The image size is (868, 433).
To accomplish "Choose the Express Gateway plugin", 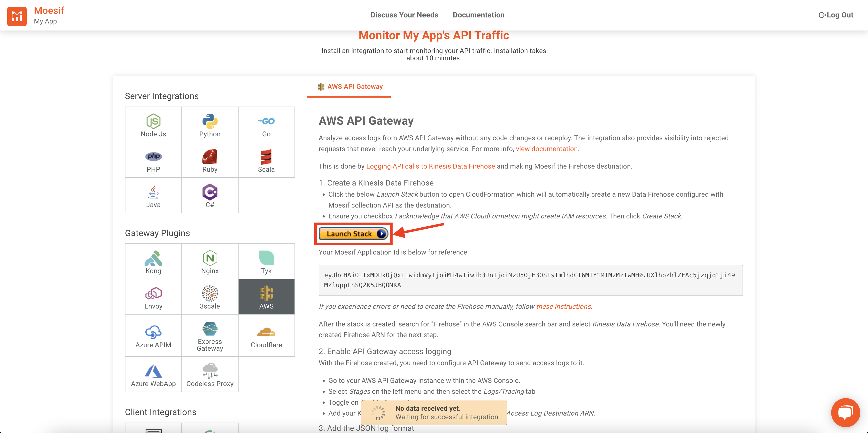I will click(x=209, y=335).
